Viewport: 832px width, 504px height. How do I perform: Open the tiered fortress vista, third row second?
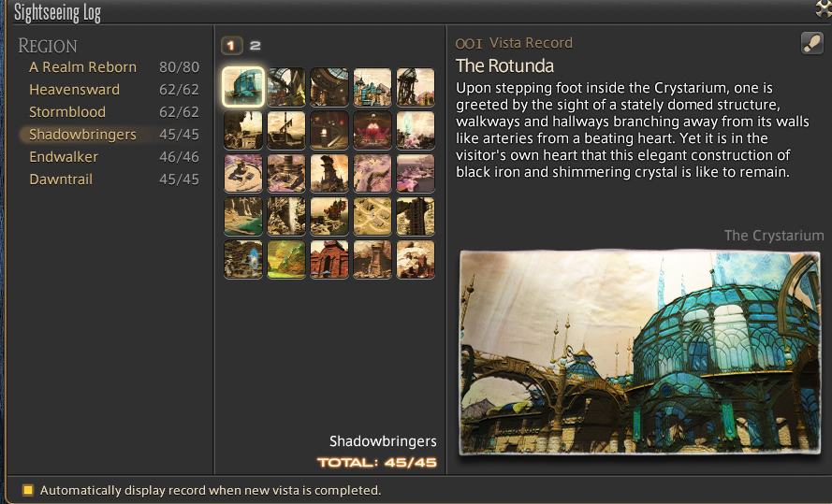coord(286,173)
